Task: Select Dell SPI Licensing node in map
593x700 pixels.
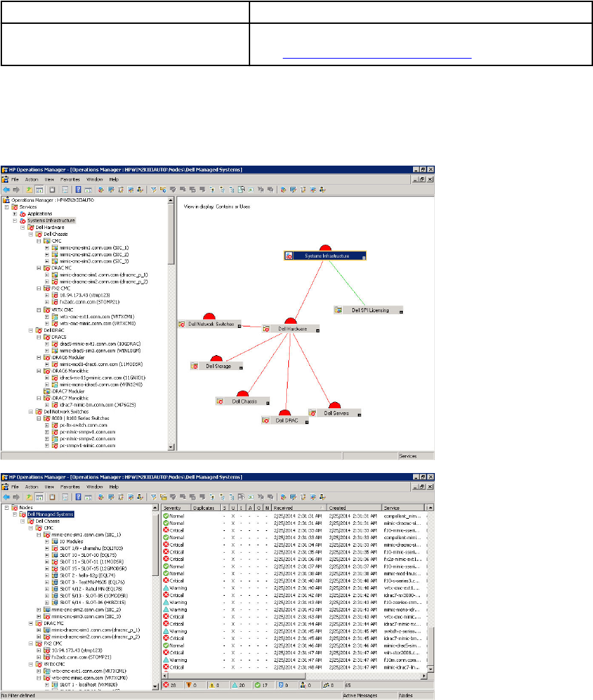Action: (368, 310)
